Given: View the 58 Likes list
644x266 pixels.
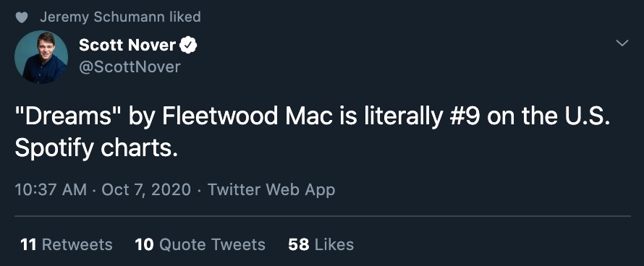Looking at the screenshot, I should pyautogui.click(x=321, y=244).
